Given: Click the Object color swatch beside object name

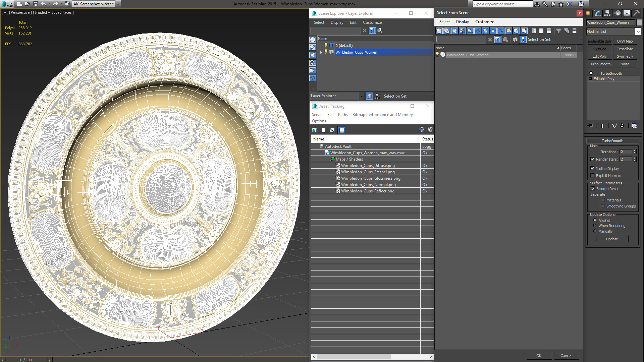Looking at the screenshot, I should 639,22.
